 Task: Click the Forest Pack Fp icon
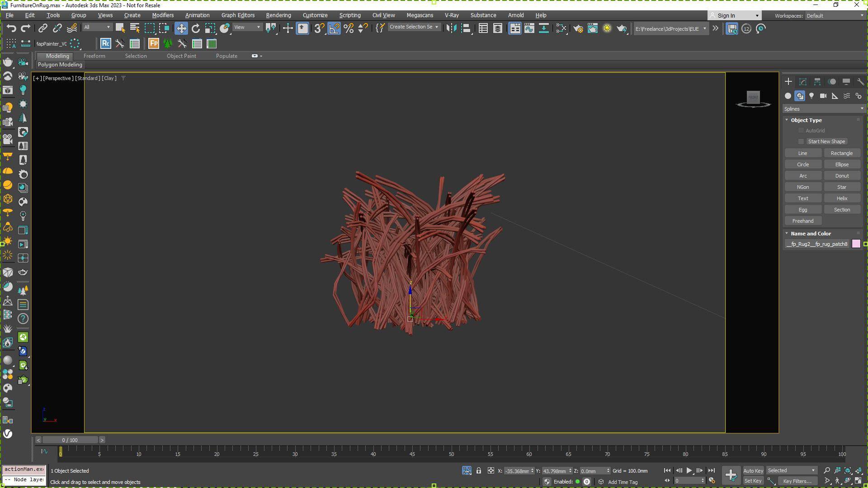(x=153, y=44)
